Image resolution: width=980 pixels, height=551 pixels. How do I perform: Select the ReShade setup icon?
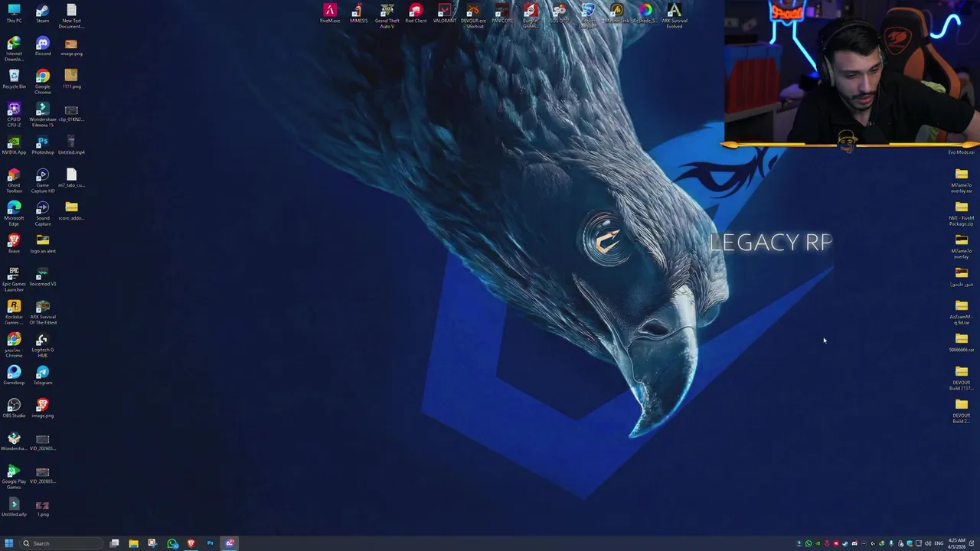click(x=645, y=13)
